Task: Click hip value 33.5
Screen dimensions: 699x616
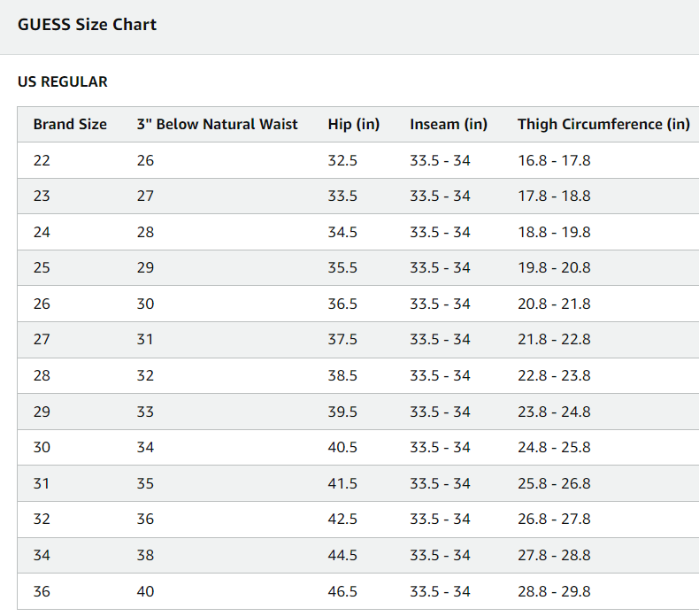Action: [x=342, y=196]
